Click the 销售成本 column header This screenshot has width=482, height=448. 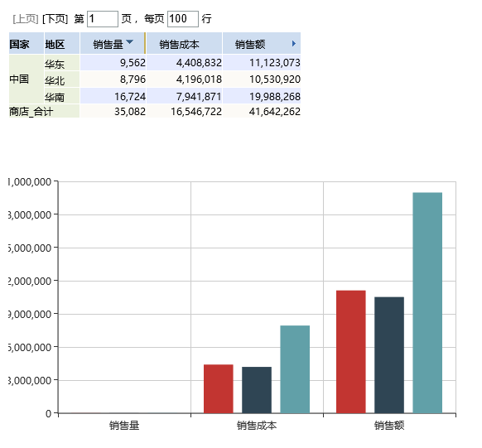[x=184, y=43]
